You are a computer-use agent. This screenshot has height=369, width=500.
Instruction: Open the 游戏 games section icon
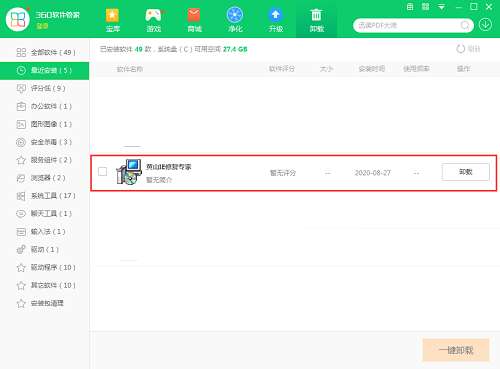[153, 20]
